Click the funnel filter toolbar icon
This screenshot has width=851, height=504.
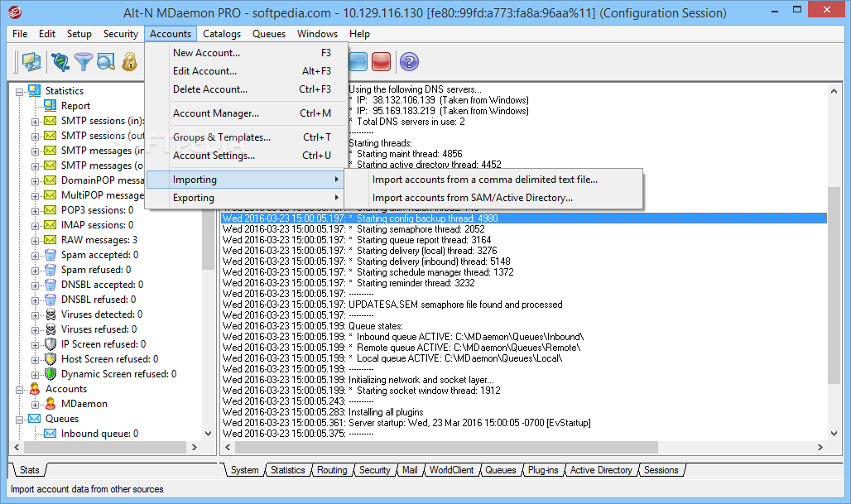(x=83, y=62)
